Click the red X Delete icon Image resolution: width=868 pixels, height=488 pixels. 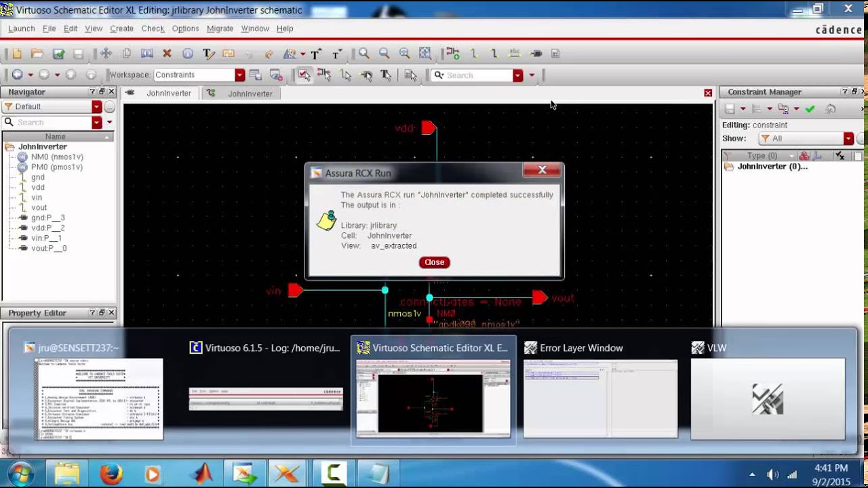167,54
